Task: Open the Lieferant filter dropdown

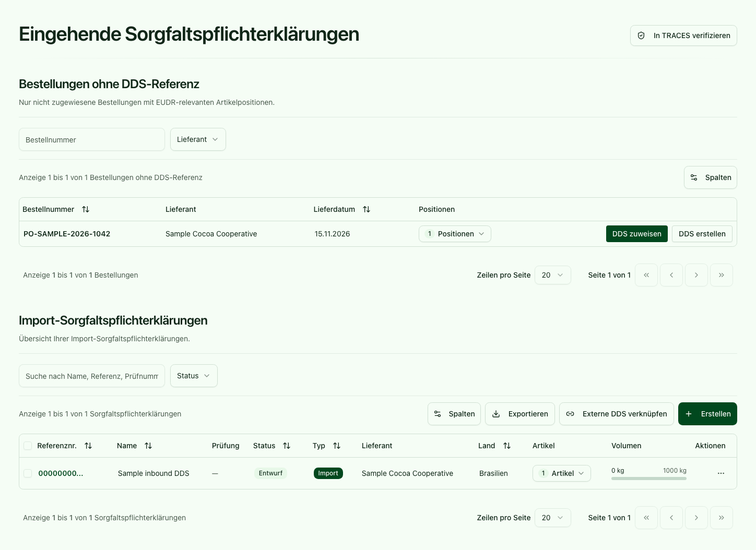Action: pos(198,139)
